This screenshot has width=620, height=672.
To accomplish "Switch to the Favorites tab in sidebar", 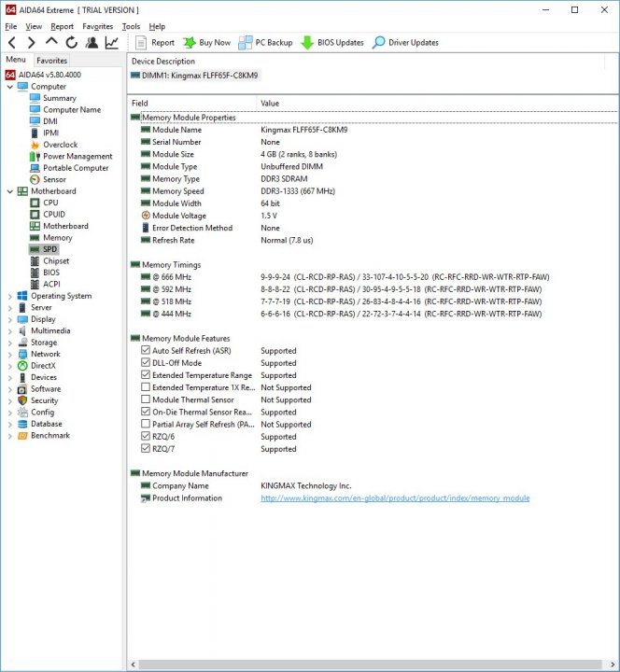I will click(52, 61).
